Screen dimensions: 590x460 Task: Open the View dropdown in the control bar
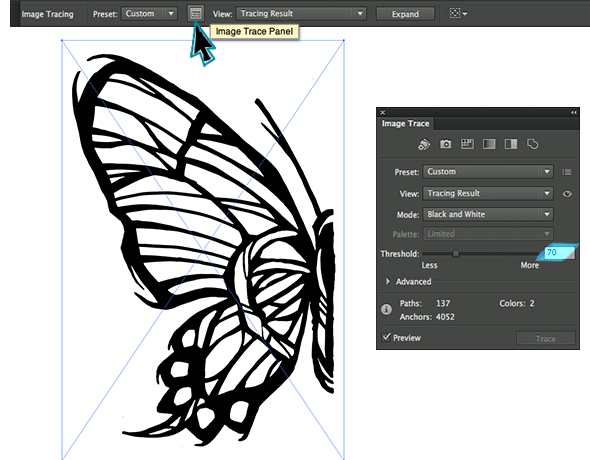tap(301, 14)
